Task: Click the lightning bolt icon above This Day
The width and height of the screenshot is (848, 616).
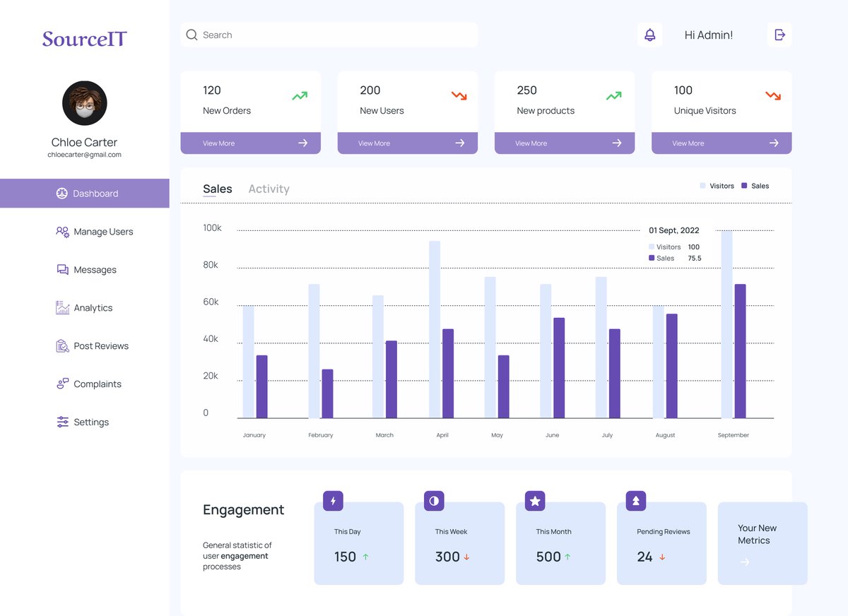Action: (x=332, y=500)
